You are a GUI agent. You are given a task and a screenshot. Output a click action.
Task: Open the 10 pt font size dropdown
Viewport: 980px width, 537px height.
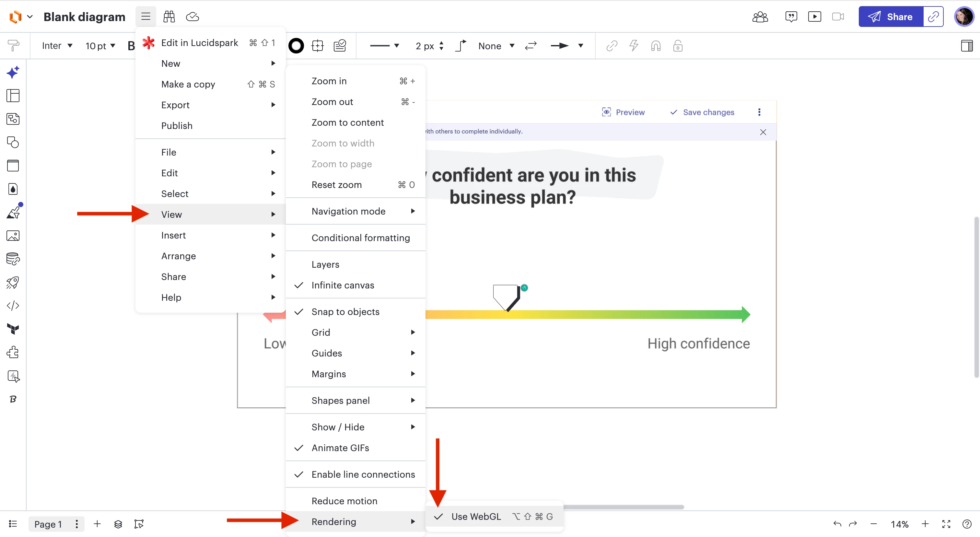(100, 46)
